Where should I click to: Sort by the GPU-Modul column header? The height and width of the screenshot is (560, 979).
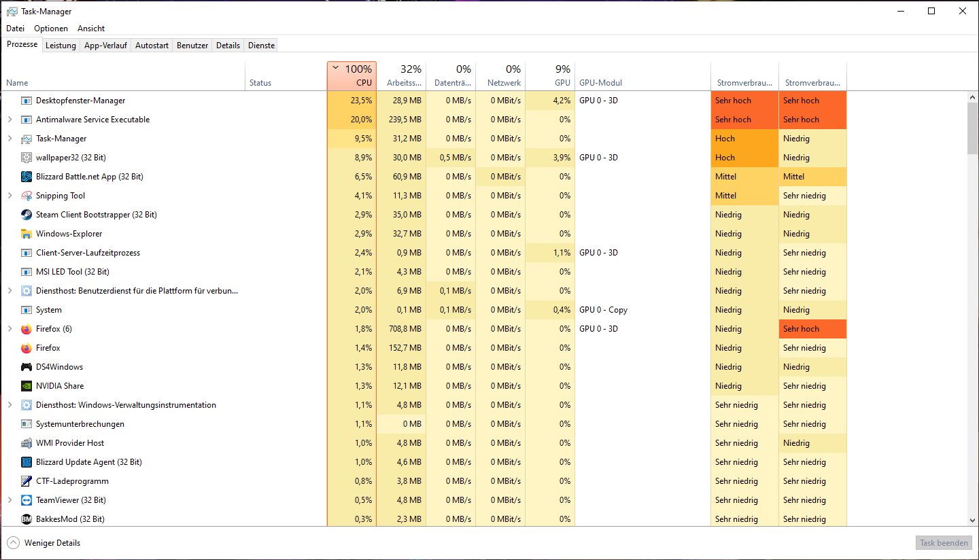pyautogui.click(x=642, y=76)
